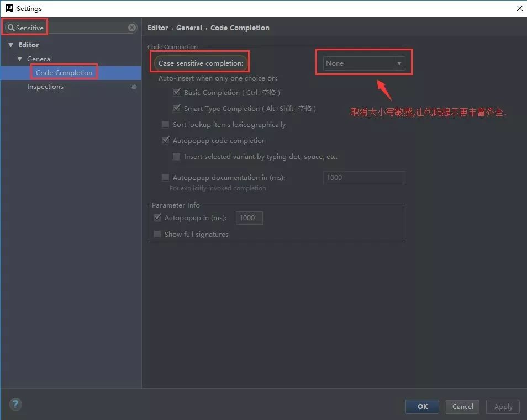Disable Smart Type Completion auto-insert

coord(177,108)
